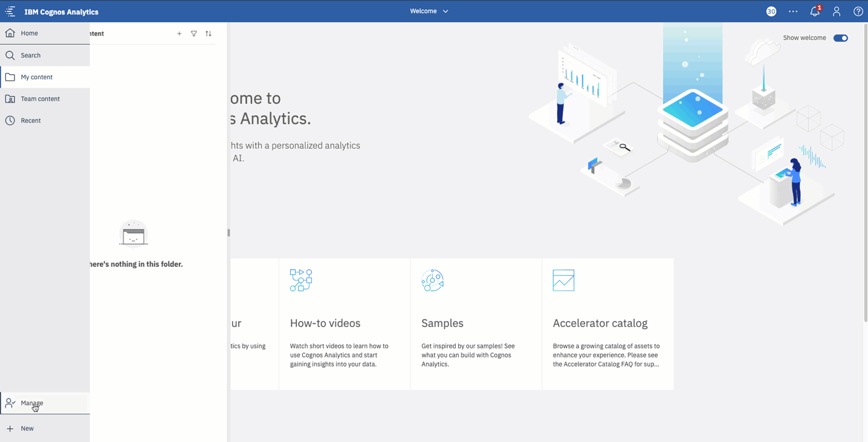Turn off the Show welcome toggle
The height and width of the screenshot is (442, 868).
[841, 38]
